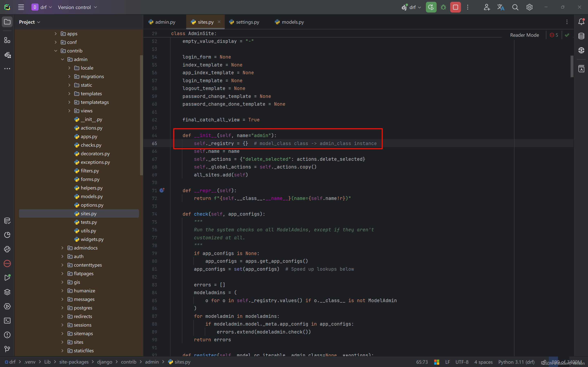Click the editor vertical scrollbar thumb
Image resolution: width=588 pixels, height=367 pixels.
572,67
